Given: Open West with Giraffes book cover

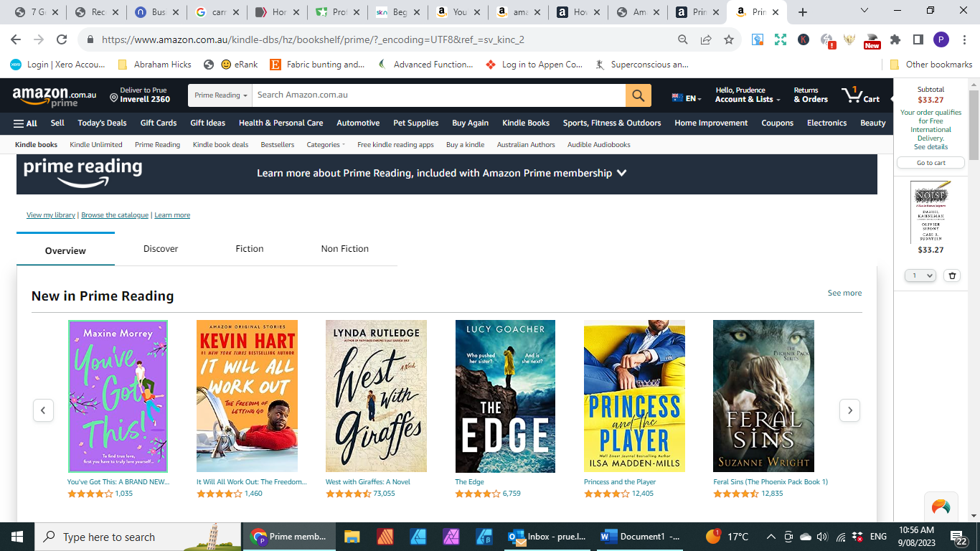Looking at the screenshot, I should tap(376, 396).
